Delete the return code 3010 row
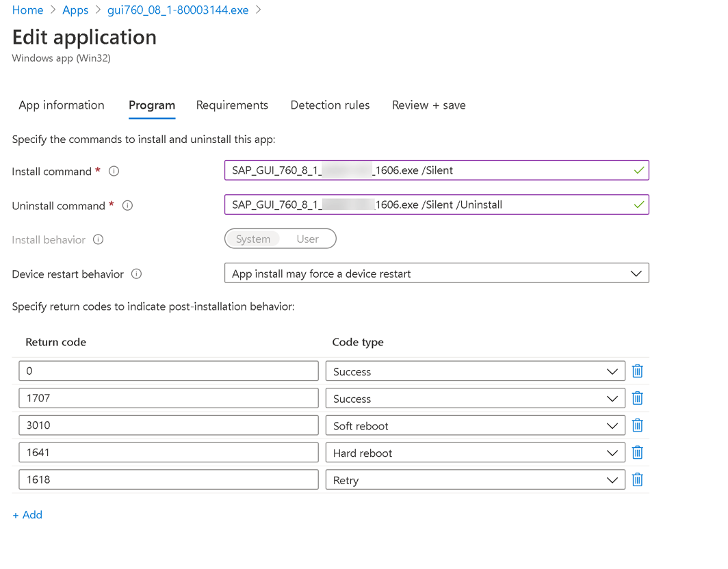Viewport: 728px width, 569px height. [x=637, y=425]
